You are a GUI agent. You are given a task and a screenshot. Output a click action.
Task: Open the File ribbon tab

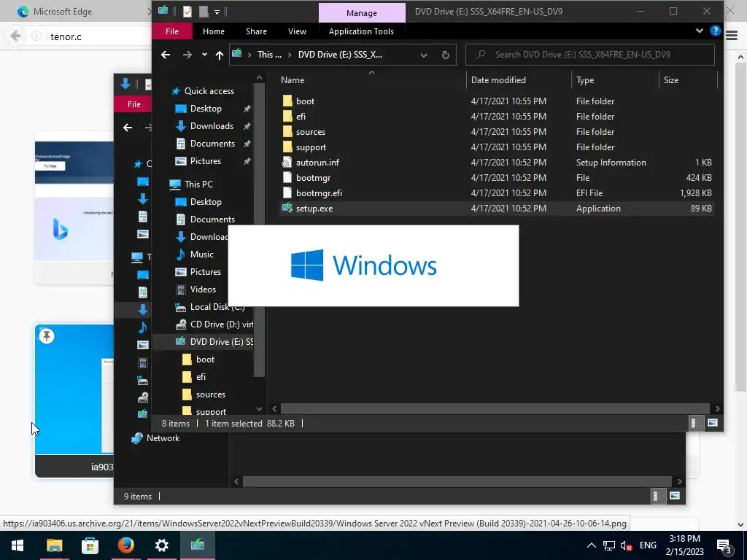tap(172, 31)
